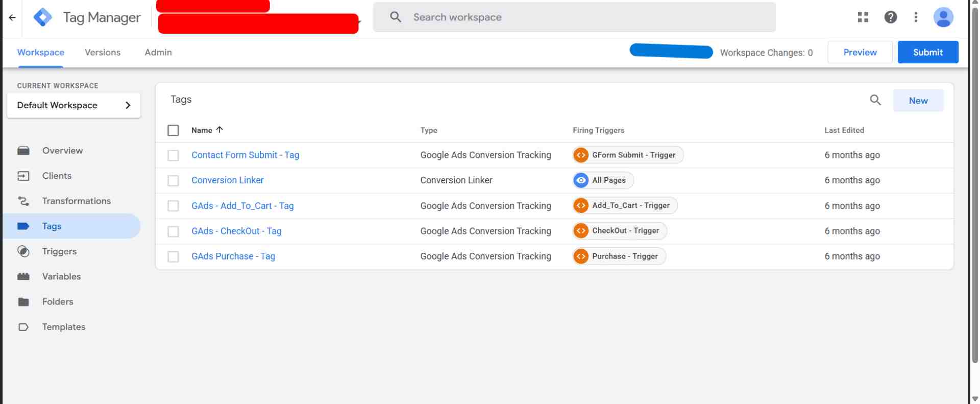
Task: Open Variables in the left sidebar
Action: pos(61,276)
